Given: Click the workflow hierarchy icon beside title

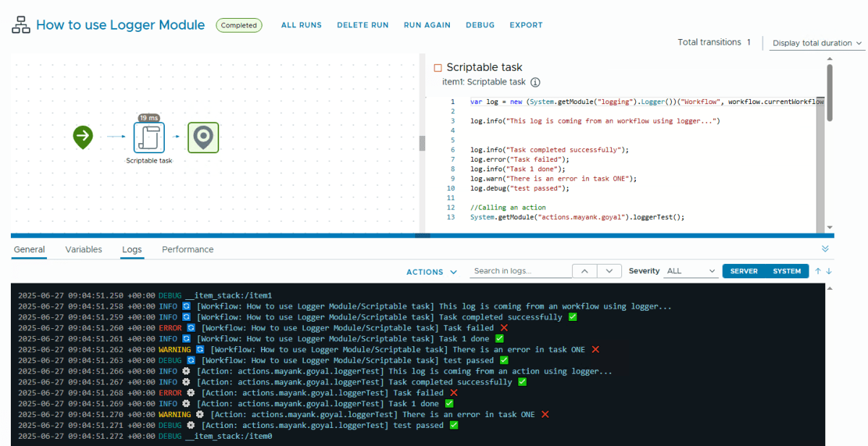Looking at the screenshot, I should point(21,25).
